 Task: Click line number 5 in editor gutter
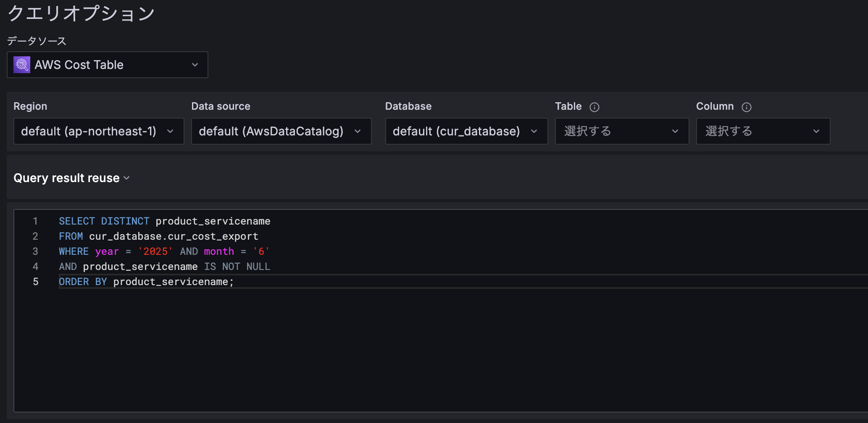(x=36, y=282)
